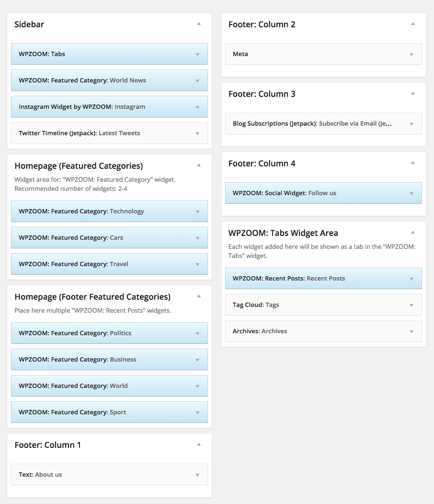Click Blog Subscriptions (Jetpack) widget title

click(312, 123)
